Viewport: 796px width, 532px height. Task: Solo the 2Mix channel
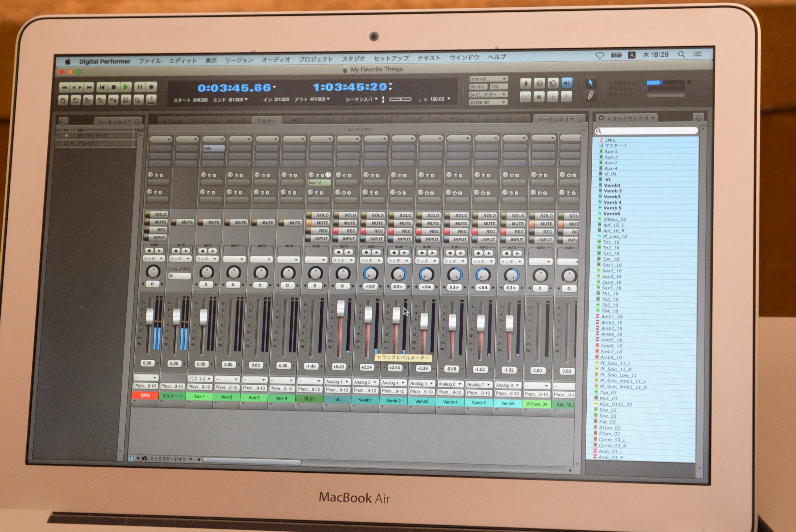(x=157, y=214)
